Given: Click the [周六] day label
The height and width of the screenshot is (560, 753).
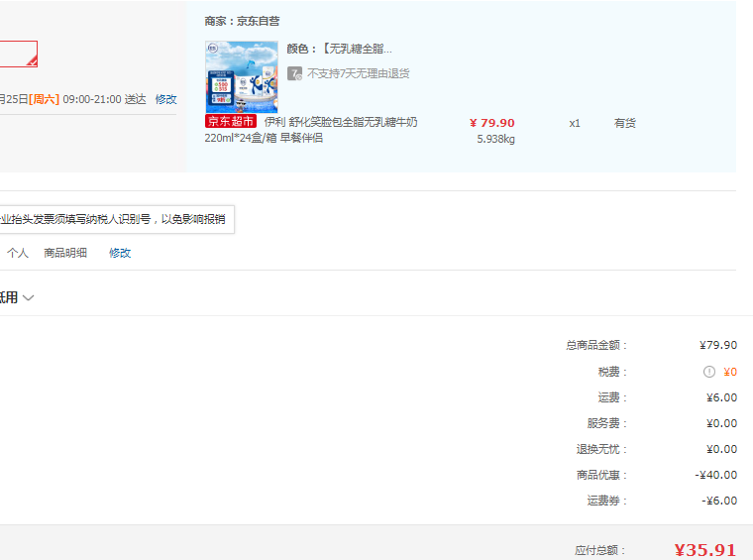Looking at the screenshot, I should coord(44,99).
